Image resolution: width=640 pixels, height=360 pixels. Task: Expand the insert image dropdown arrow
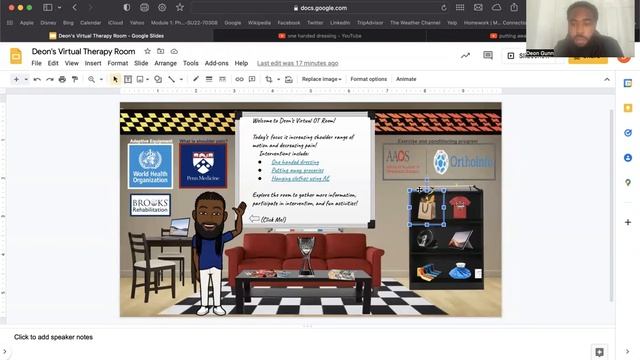point(147,79)
